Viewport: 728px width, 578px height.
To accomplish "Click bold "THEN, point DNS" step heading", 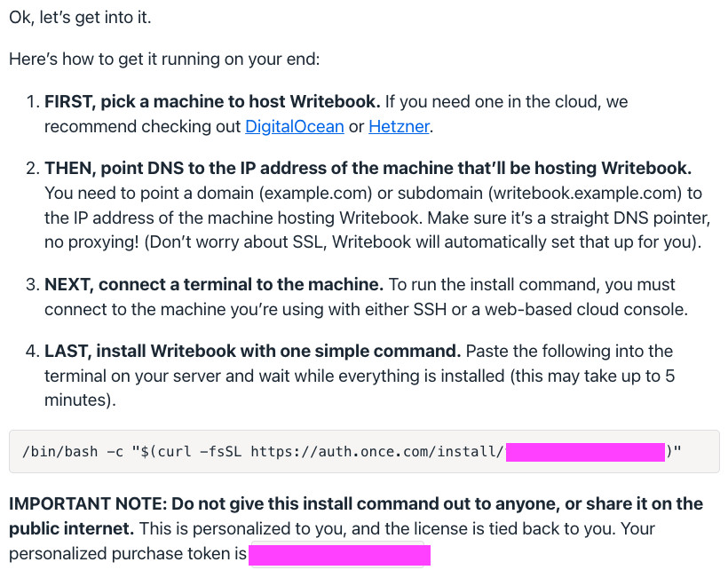I will pos(368,169).
